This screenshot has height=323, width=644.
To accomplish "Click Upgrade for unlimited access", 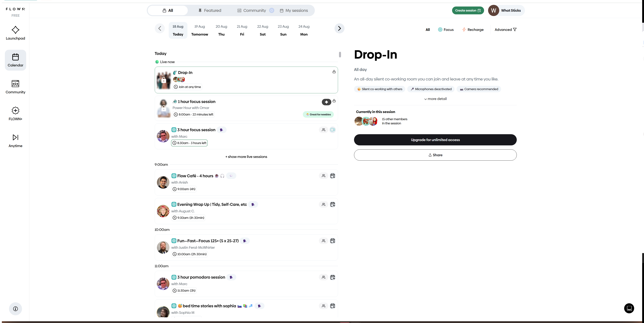I will (435, 140).
